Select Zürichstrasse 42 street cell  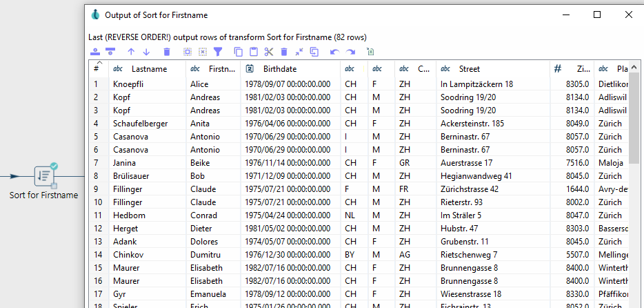(x=493, y=189)
